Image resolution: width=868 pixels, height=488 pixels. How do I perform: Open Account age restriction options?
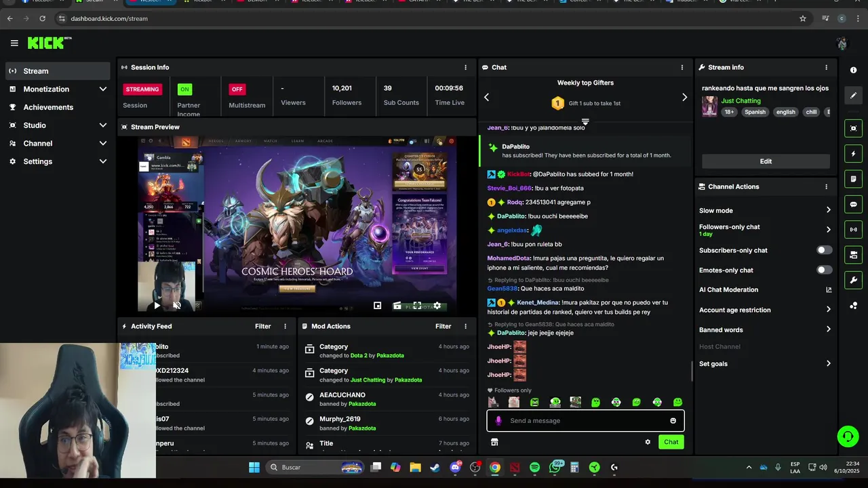click(x=766, y=310)
